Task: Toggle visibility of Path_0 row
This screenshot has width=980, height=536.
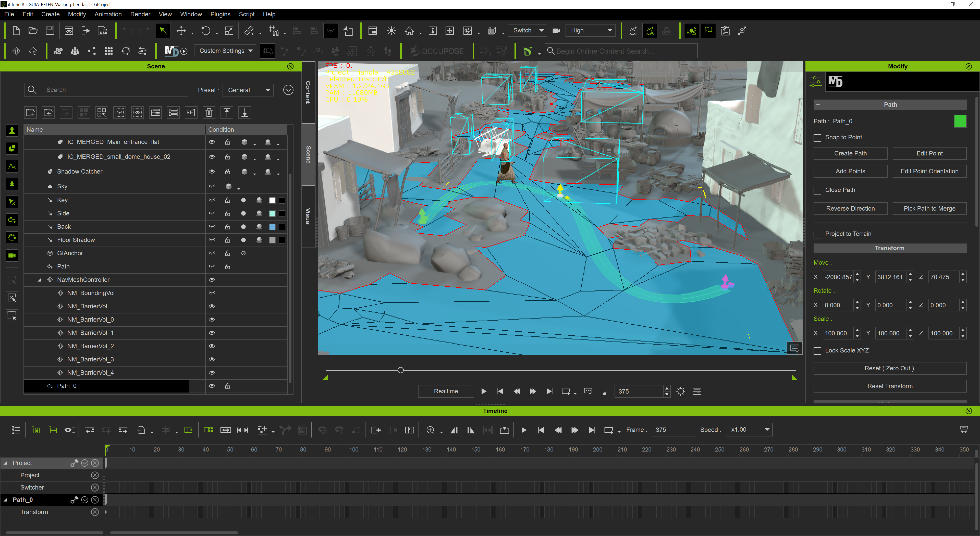Action: coord(212,386)
